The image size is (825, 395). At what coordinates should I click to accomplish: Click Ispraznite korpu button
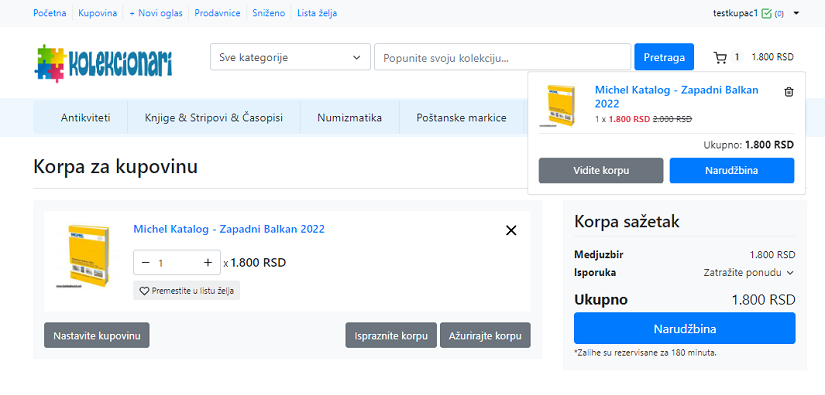(391, 336)
